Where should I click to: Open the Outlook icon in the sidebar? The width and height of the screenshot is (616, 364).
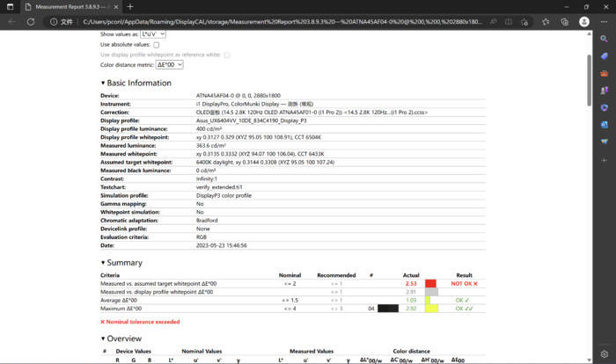pyautogui.click(x=604, y=126)
